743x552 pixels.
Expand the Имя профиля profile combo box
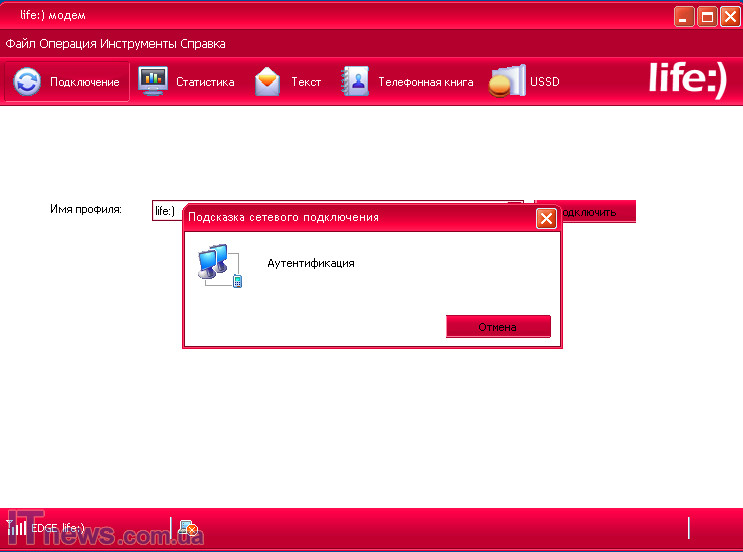click(515, 210)
